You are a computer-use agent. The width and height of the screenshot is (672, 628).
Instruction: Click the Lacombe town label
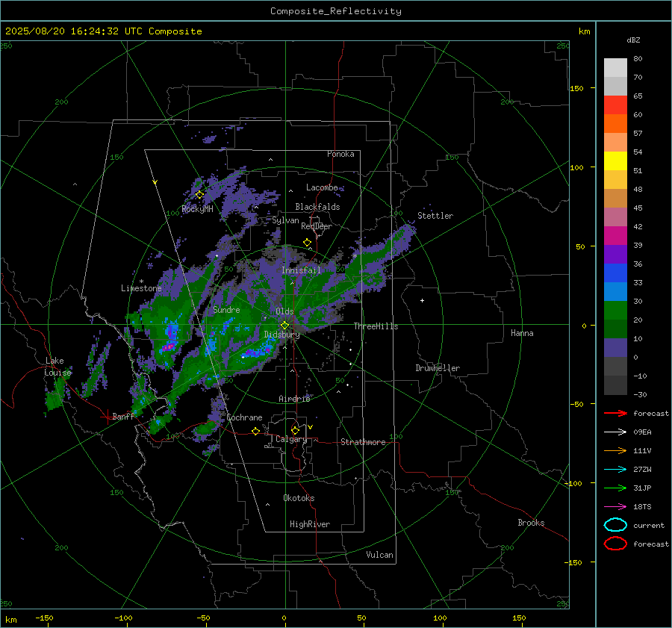[x=322, y=187]
